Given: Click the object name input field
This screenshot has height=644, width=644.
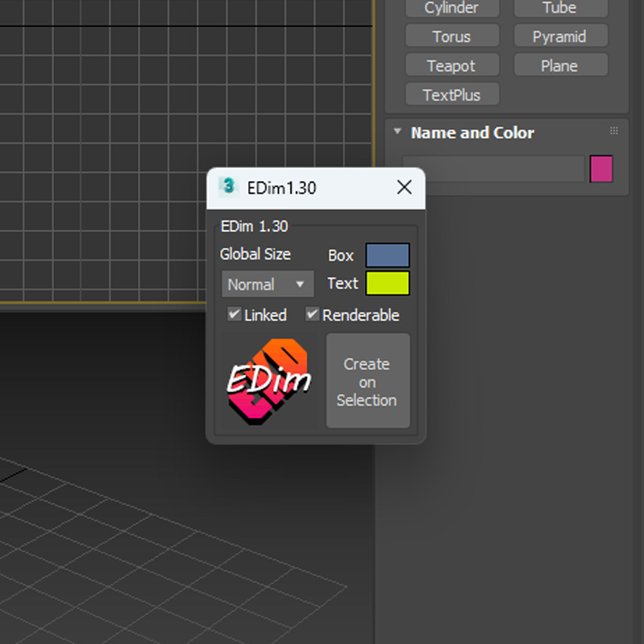Looking at the screenshot, I should pos(494,168).
